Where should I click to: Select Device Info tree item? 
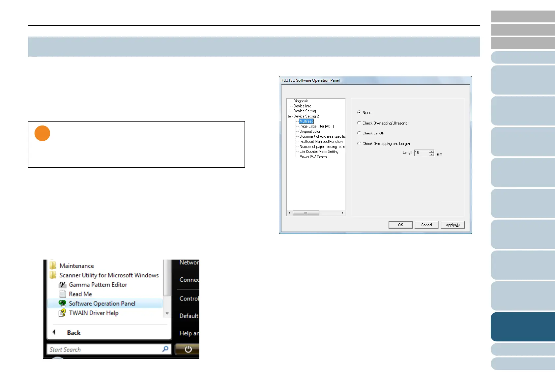(302, 106)
